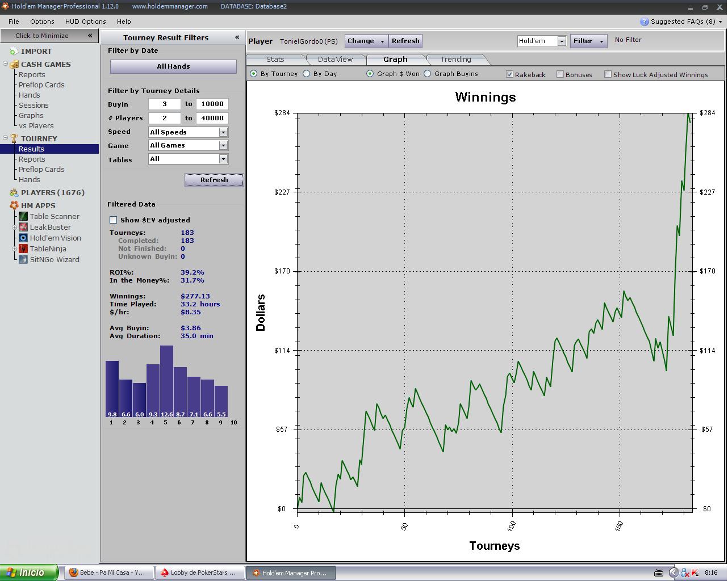Open the Options menu
Image resolution: width=728 pixels, height=581 pixels.
coord(42,22)
